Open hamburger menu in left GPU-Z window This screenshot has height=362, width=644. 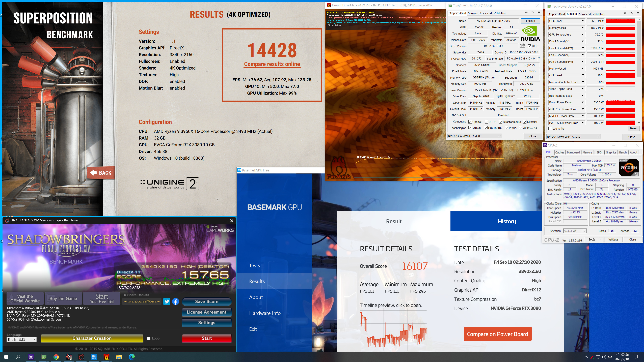pyautogui.click(x=539, y=13)
